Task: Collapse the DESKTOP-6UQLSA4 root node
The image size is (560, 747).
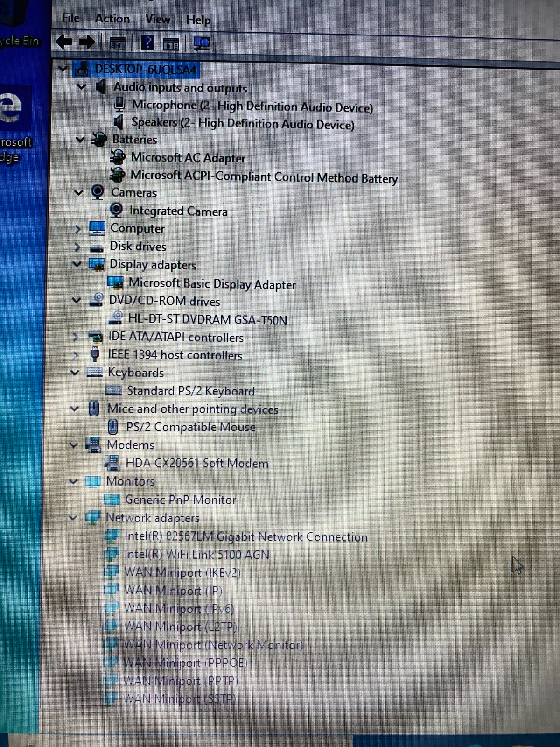Action: pyautogui.click(x=63, y=69)
